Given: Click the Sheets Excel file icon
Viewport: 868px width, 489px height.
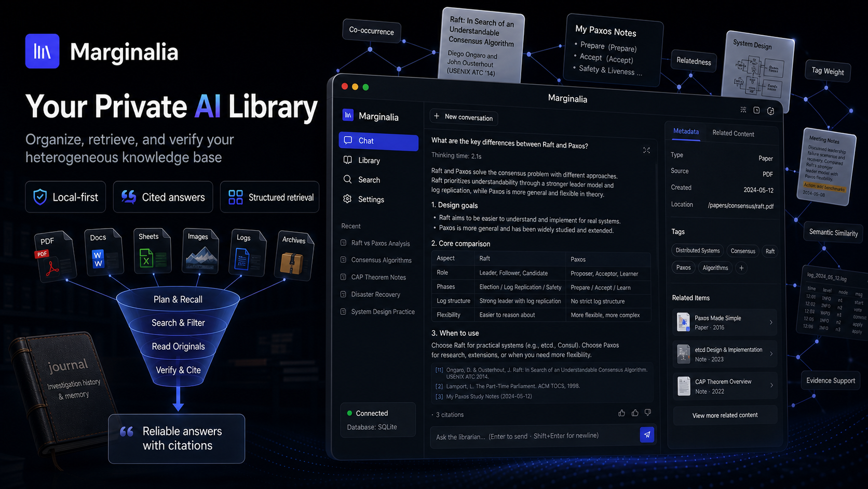Looking at the screenshot, I should pos(152,250).
